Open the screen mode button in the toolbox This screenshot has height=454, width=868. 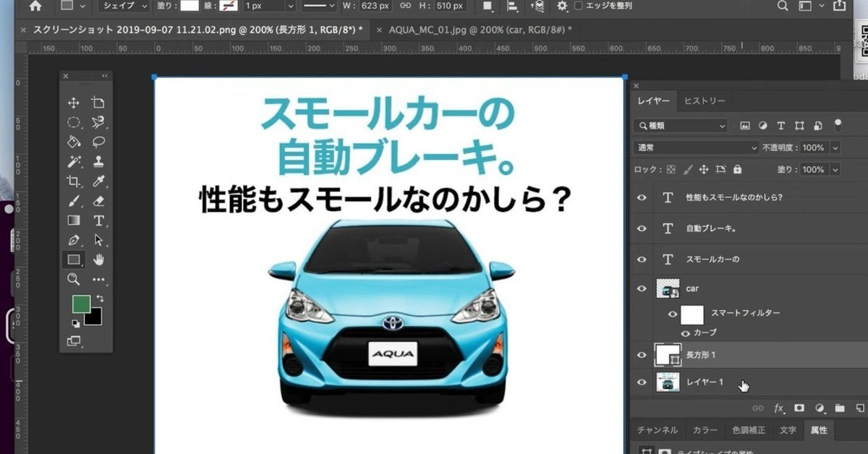(73, 340)
